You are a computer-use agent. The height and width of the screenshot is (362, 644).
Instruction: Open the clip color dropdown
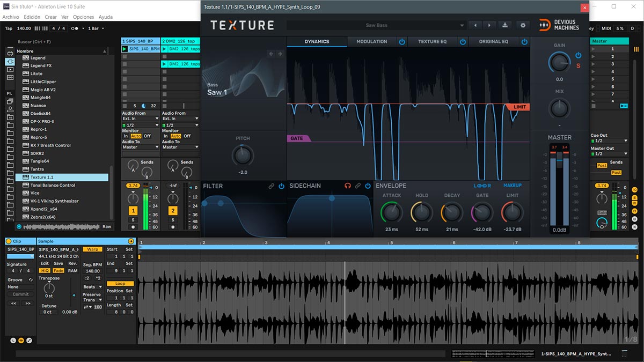coord(20,257)
